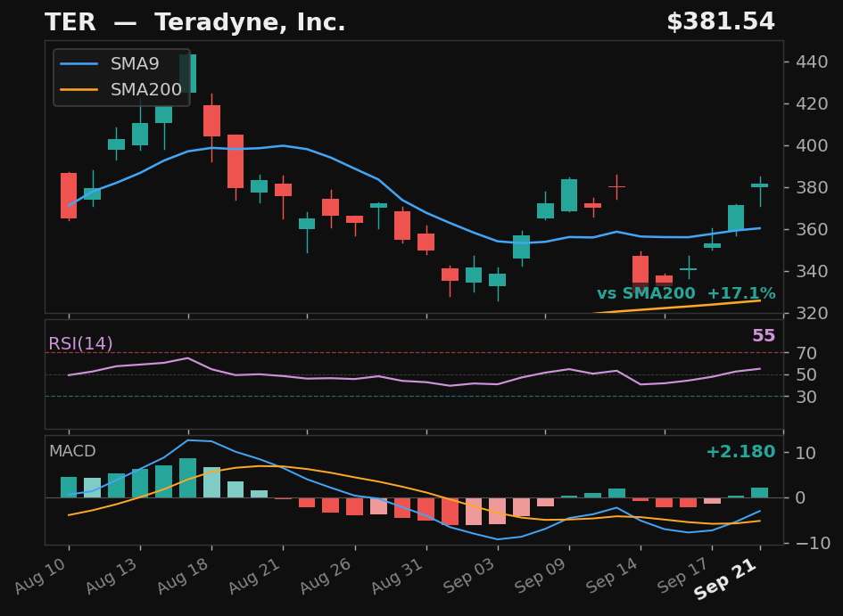This screenshot has height=616, width=843.
Task: Click the RSI value 55
Action: 764,336
